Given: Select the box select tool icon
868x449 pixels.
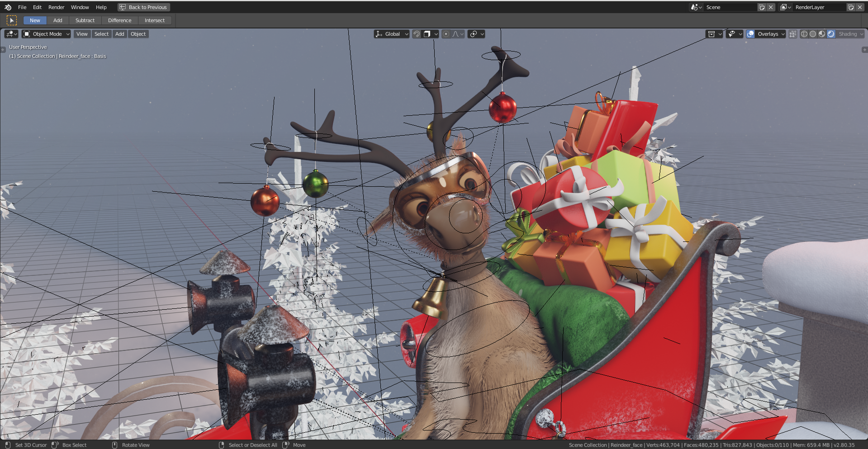Looking at the screenshot, I should (x=12, y=20).
